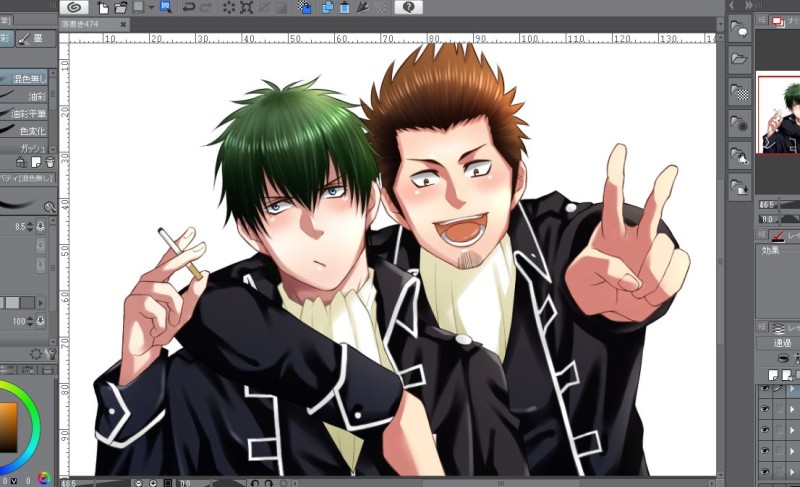Open the tone dots material folder
This screenshot has width=800, height=487.
pos(739,124)
